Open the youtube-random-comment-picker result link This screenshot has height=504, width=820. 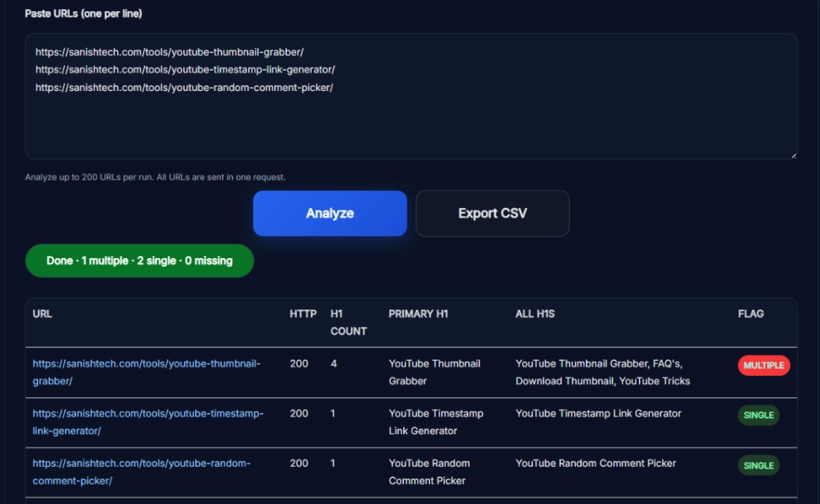tap(142, 472)
